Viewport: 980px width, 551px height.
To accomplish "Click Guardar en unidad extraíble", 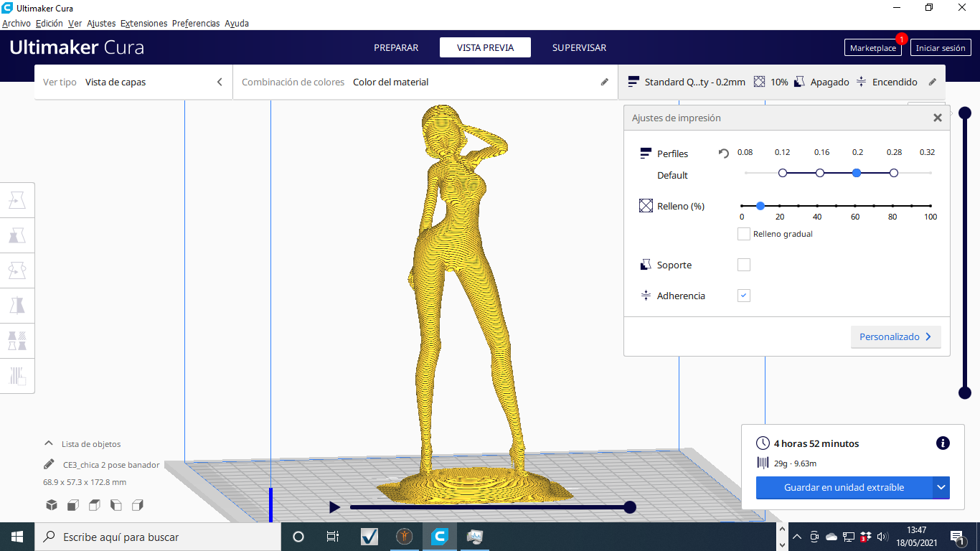I will pyautogui.click(x=844, y=488).
